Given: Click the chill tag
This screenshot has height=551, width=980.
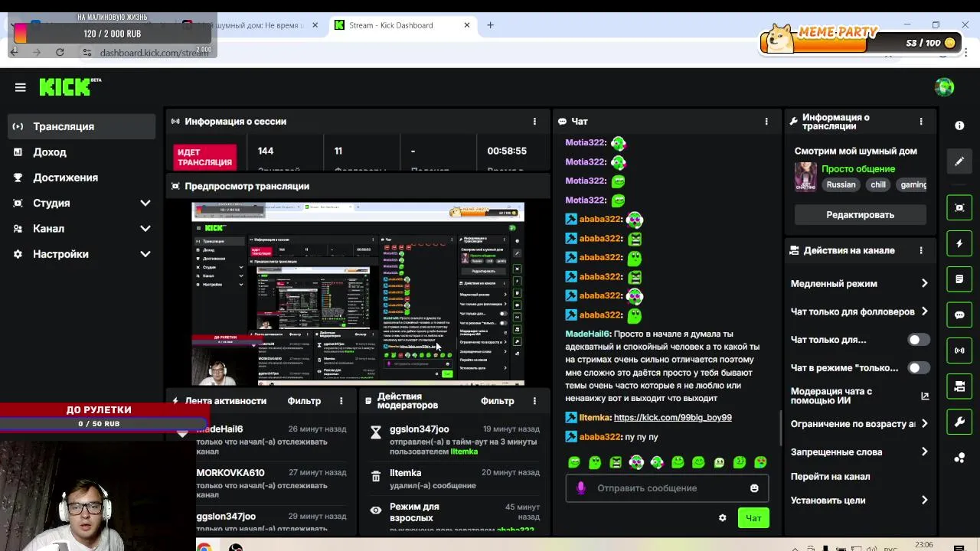Looking at the screenshot, I should pos(878,184).
